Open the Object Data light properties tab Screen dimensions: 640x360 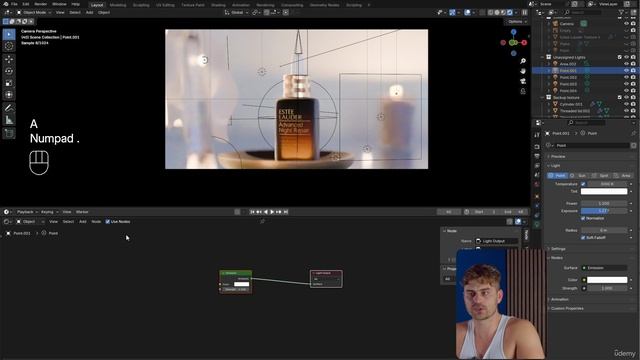pos(537,224)
